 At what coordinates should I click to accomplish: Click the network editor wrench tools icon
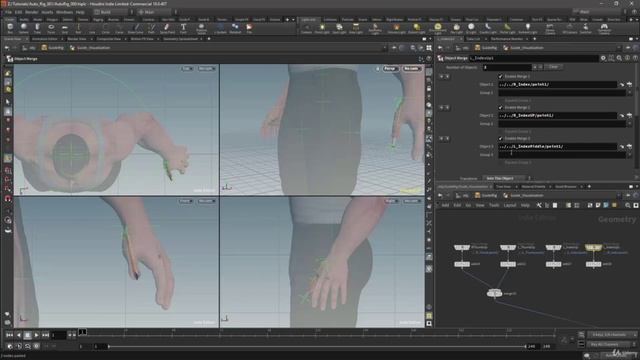[x=539, y=205]
